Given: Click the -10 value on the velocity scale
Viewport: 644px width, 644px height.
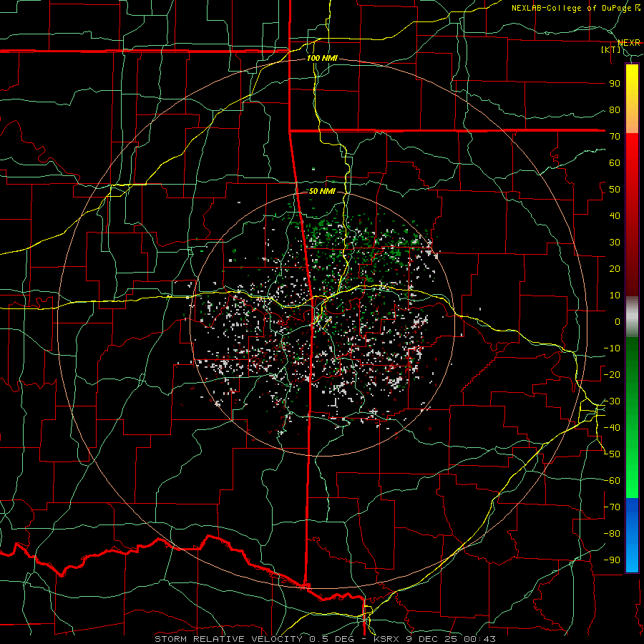Looking at the screenshot, I should pos(612,348).
